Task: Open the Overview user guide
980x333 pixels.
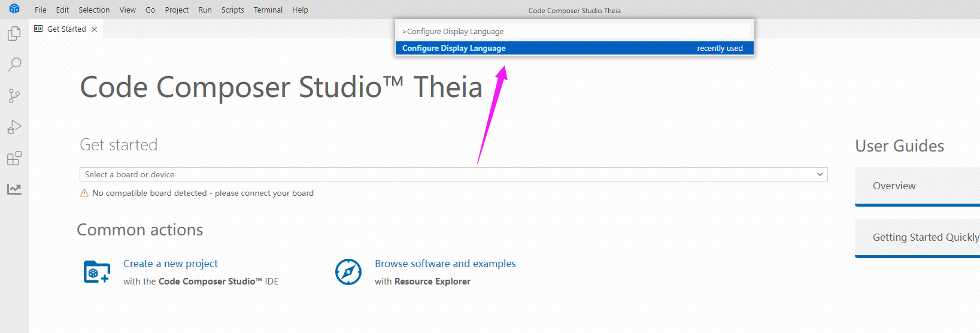Action: click(x=917, y=186)
